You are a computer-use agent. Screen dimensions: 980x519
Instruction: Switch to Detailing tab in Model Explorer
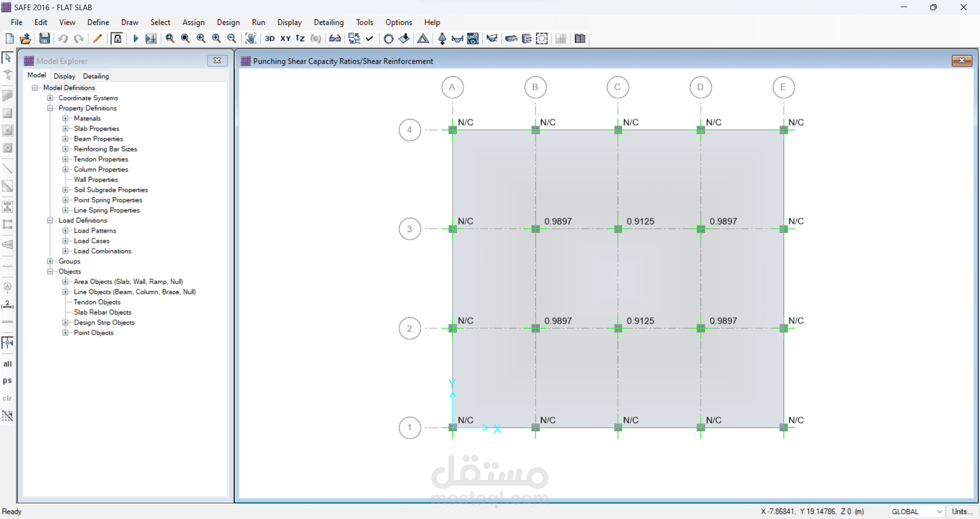tap(96, 76)
